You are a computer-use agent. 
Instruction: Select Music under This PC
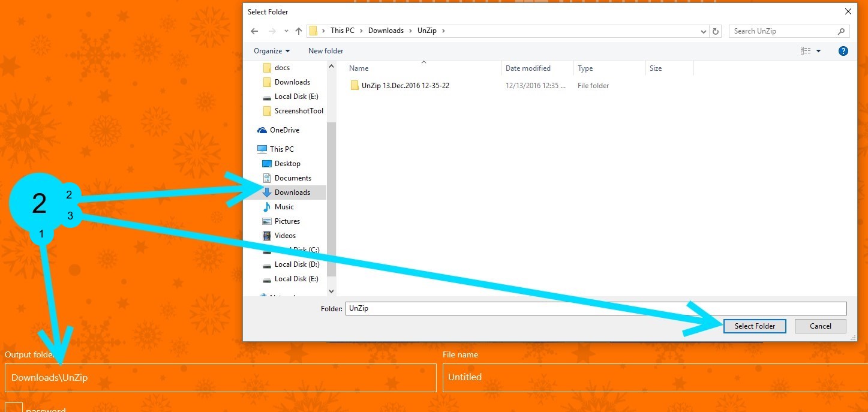pyautogui.click(x=284, y=207)
